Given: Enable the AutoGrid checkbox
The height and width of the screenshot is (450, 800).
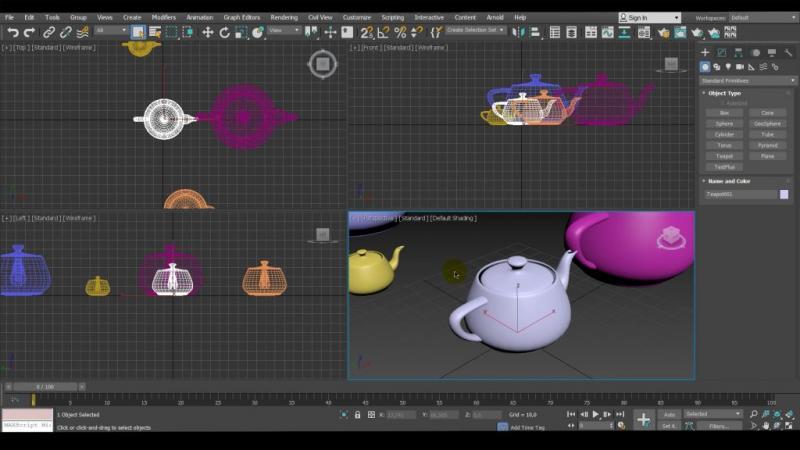Looking at the screenshot, I should coord(723,103).
